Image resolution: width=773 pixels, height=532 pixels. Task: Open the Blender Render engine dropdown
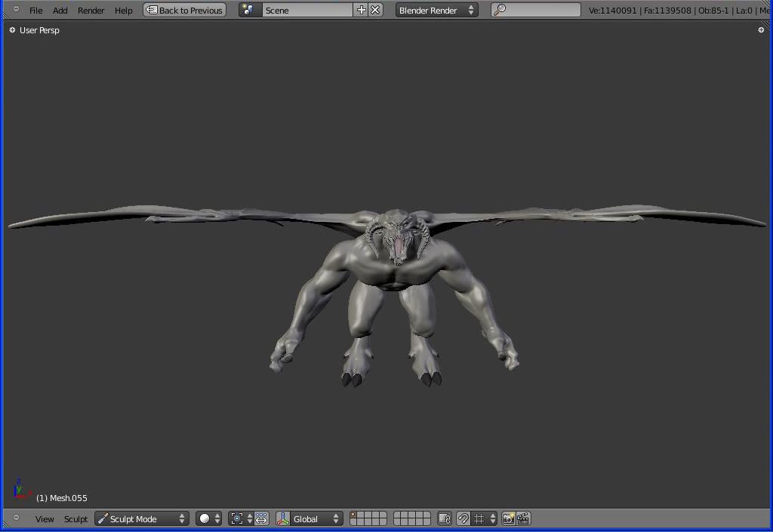[x=437, y=11]
